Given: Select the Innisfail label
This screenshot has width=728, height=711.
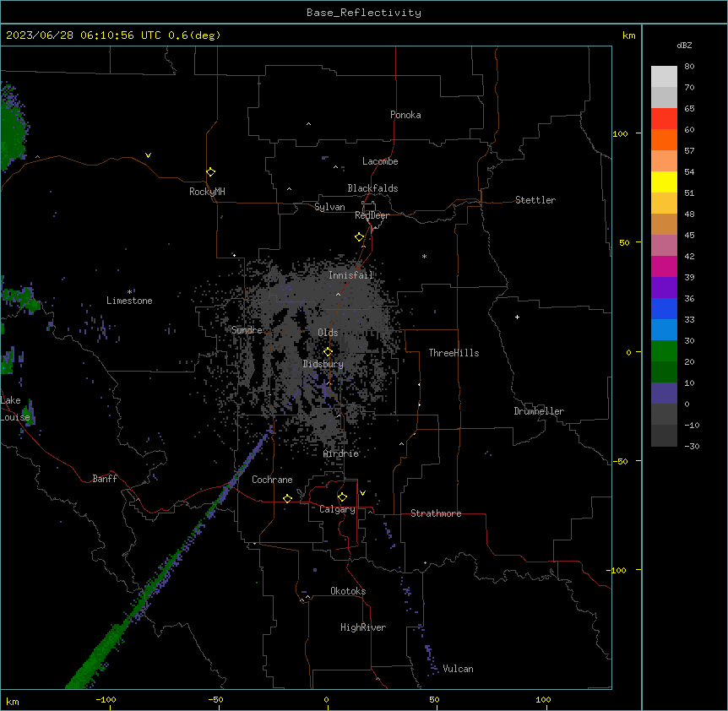Looking at the screenshot, I should tap(351, 275).
